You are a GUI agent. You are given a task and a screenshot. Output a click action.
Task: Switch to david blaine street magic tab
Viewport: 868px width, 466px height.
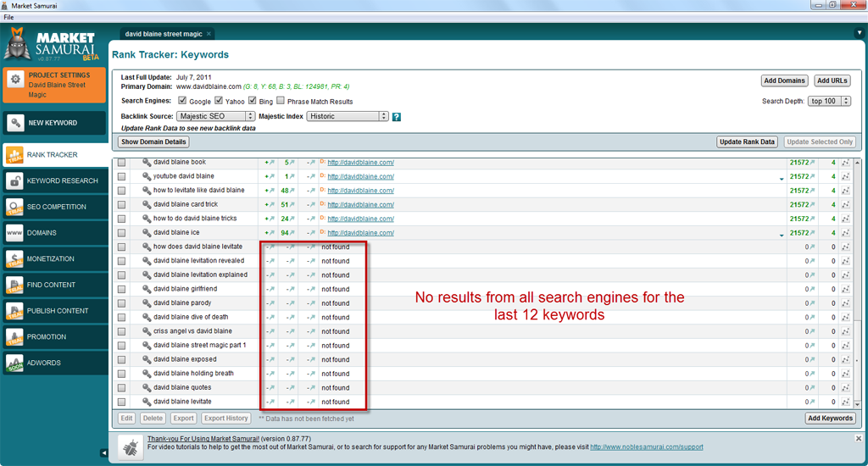point(164,34)
